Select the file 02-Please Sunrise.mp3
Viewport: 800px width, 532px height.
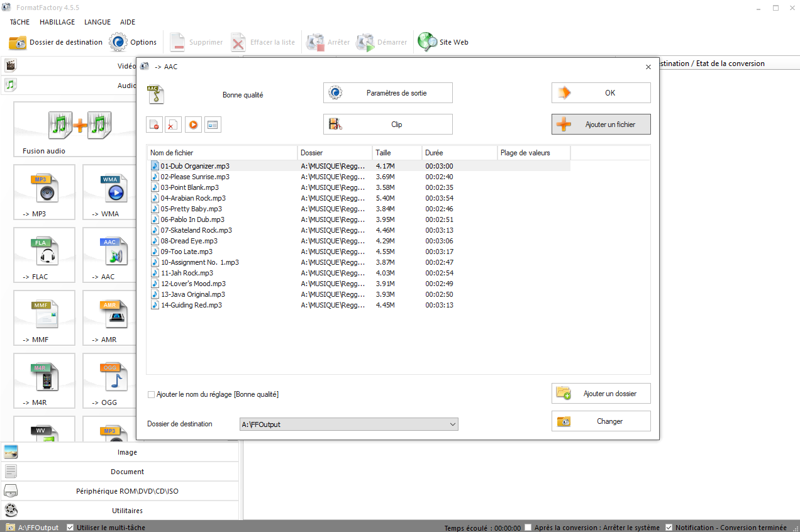pyautogui.click(x=359, y=177)
